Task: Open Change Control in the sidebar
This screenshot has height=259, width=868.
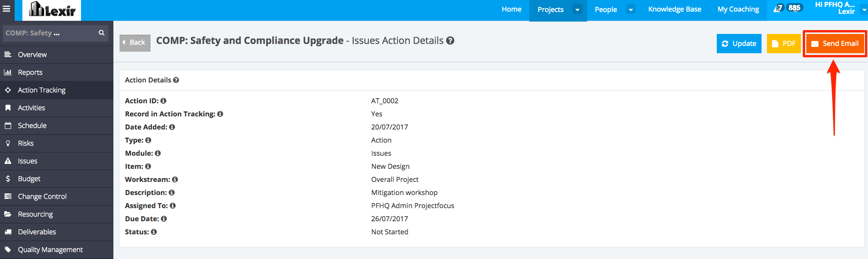Action: (x=57, y=197)
